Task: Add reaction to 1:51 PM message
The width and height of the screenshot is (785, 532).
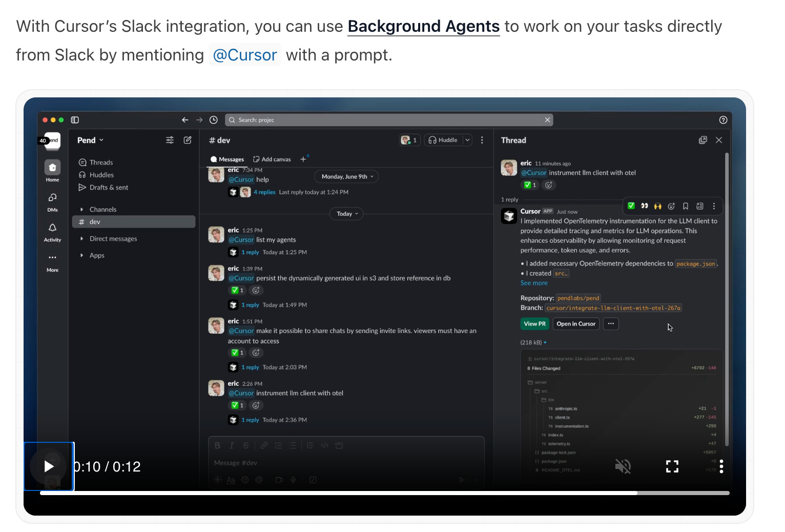Action: tap(256, 353)
